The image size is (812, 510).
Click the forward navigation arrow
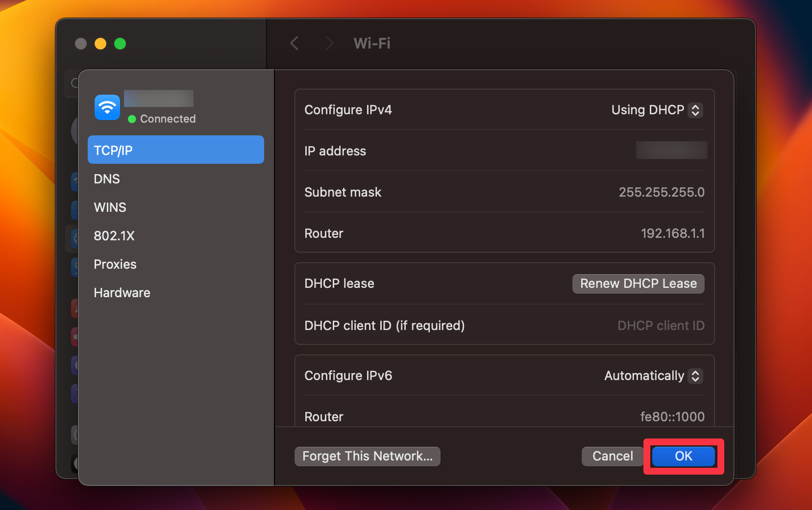coord(329,43)
